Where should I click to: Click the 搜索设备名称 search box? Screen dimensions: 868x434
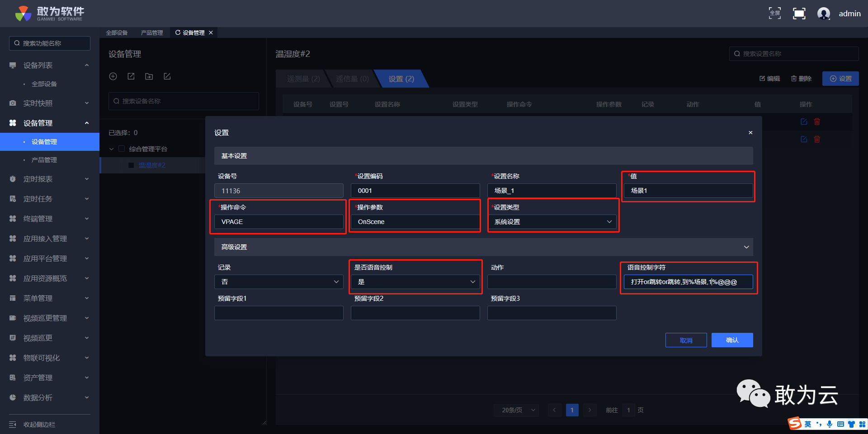pos(184,101)
